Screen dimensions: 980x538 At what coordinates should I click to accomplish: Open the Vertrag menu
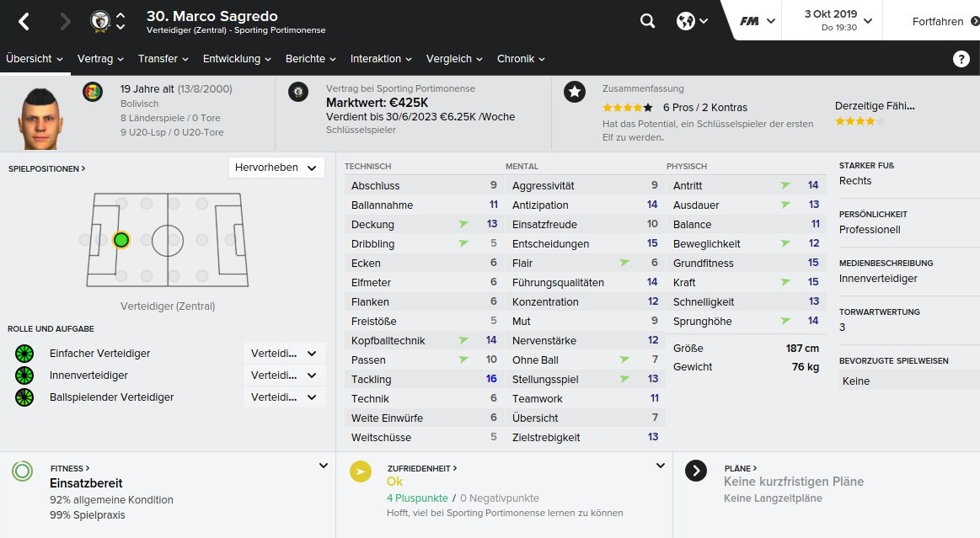100,59
